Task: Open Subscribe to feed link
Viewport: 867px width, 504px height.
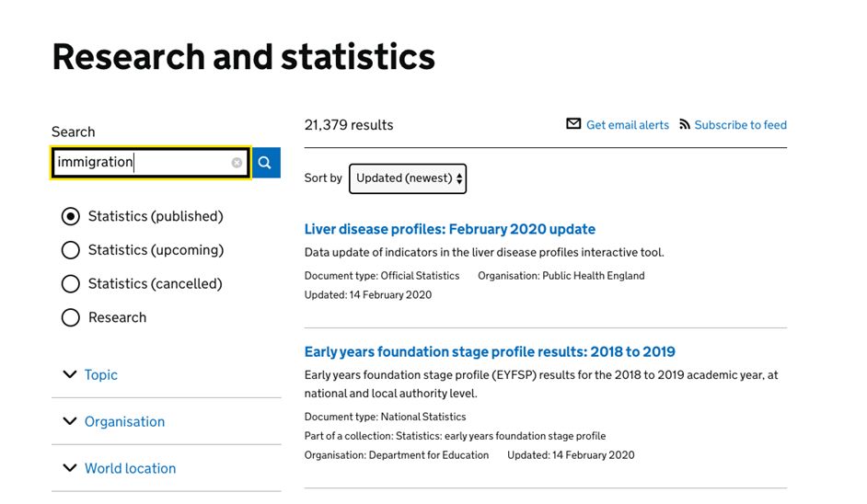Action: click(x=740, y=125)
